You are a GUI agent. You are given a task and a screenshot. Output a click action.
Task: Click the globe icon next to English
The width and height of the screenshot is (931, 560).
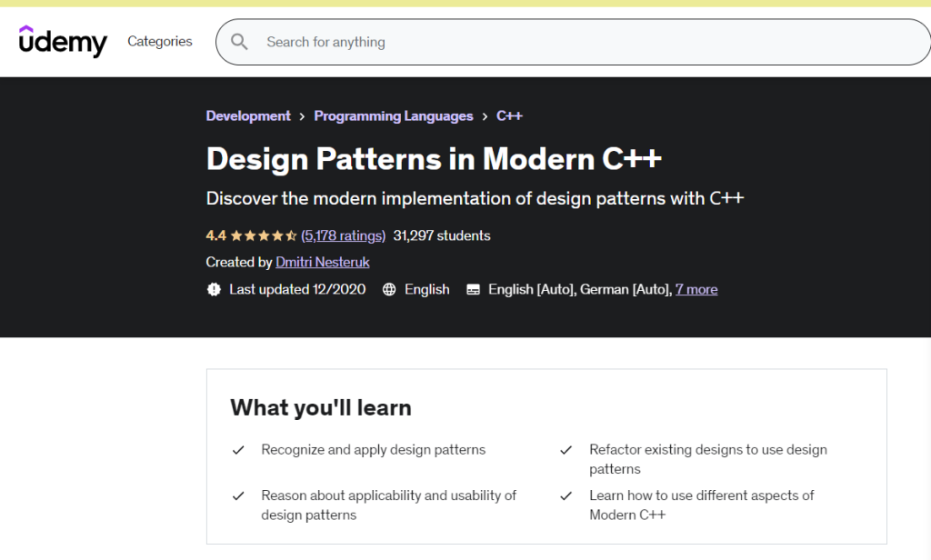click(x=389, y=289)
